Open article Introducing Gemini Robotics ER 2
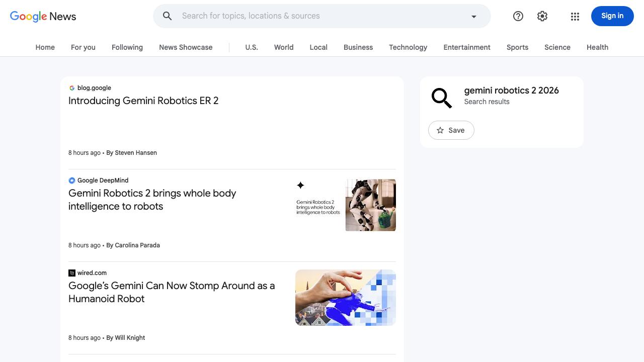 coord(143,101)
